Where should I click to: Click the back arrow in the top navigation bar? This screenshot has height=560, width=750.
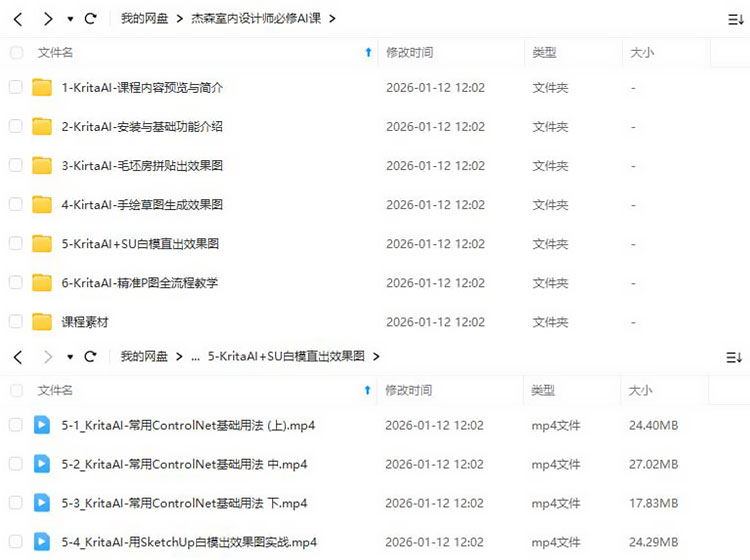click(x=18, y=18)
